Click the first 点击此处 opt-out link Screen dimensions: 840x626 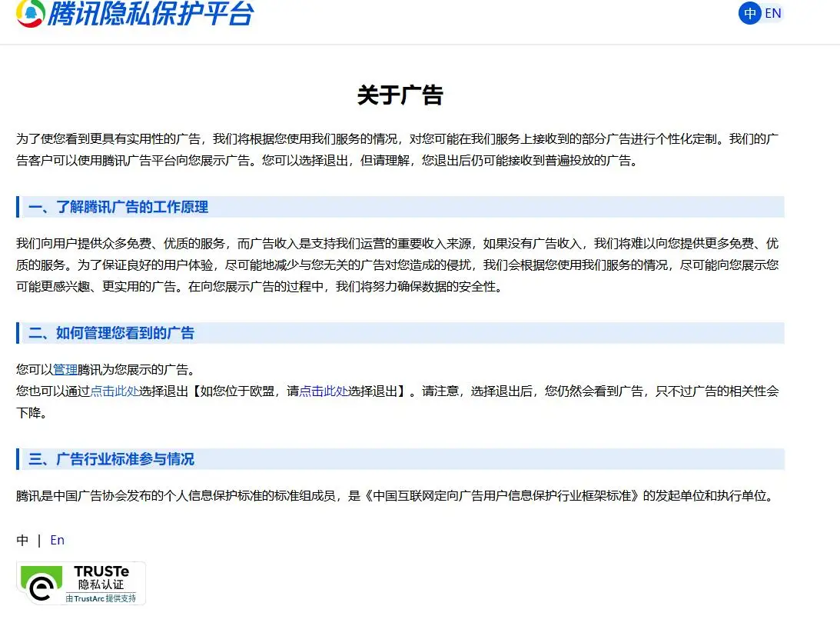tap(115, 391)
